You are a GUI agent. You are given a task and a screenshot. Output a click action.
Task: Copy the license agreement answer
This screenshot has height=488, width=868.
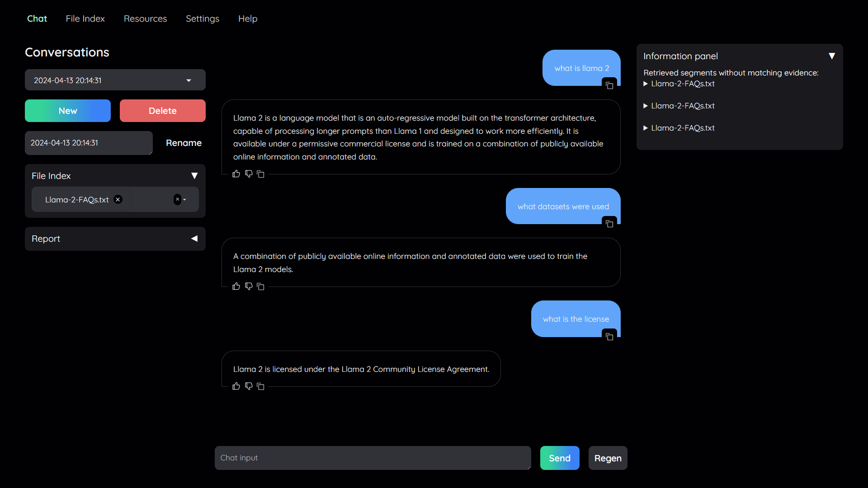coord(261,386)
